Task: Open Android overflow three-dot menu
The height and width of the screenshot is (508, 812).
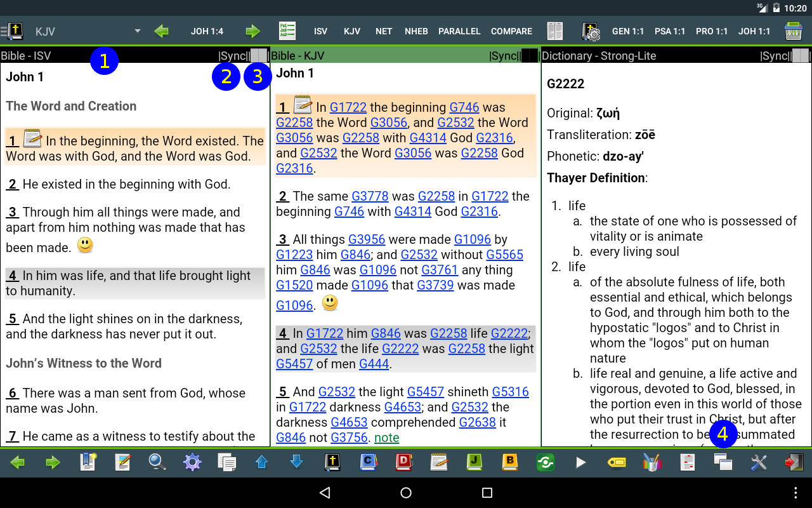Action: click(796, 493)
